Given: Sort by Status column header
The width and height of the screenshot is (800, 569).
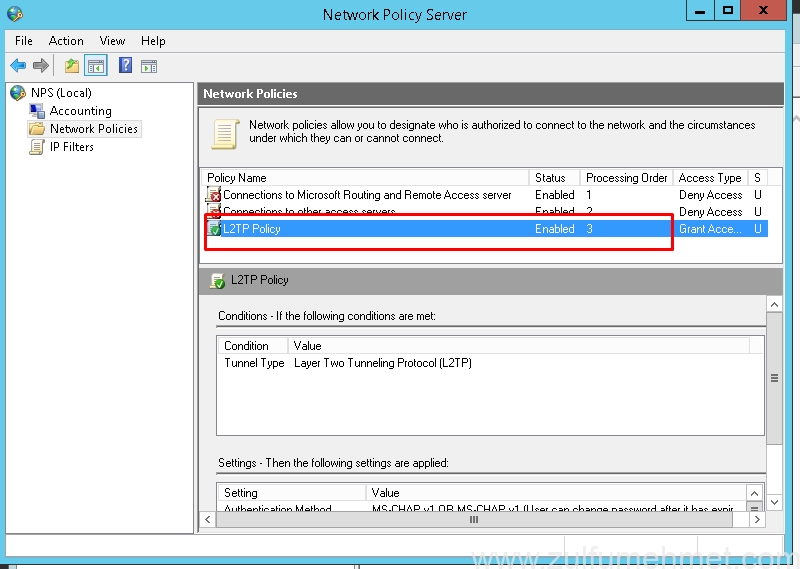Looking at the screenshot, I should tap(555, 178).
